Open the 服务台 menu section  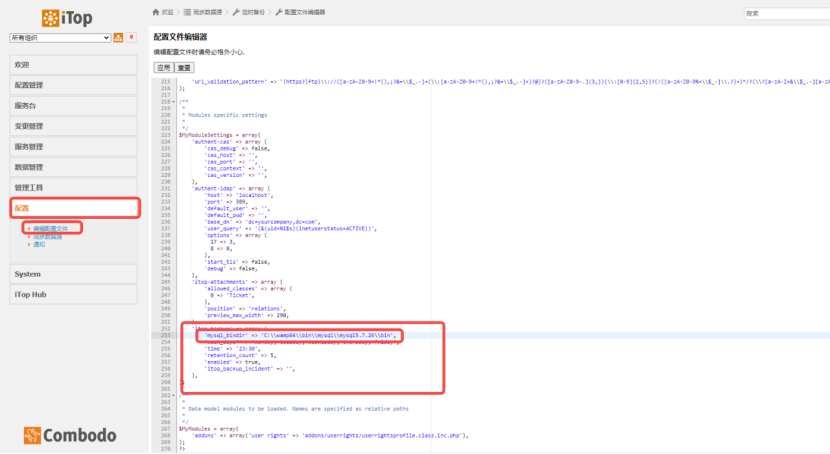(x=73, y=106)
